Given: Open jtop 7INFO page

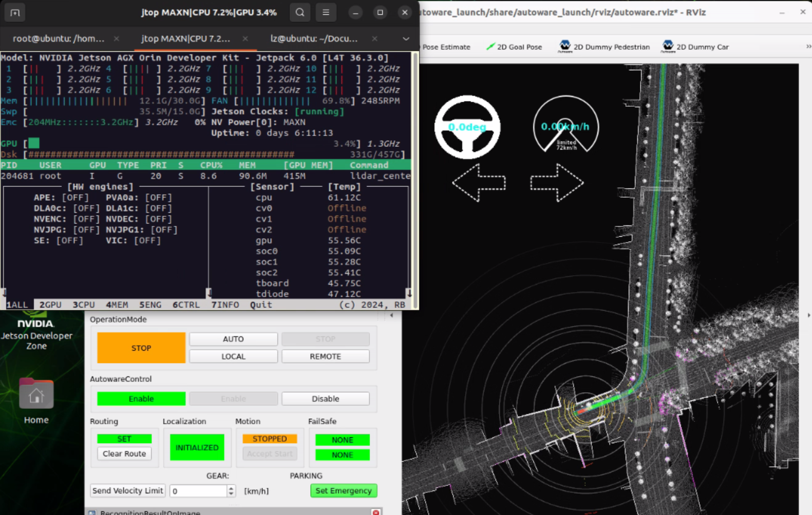Looking at the screenshot, I should click(225, 304).
